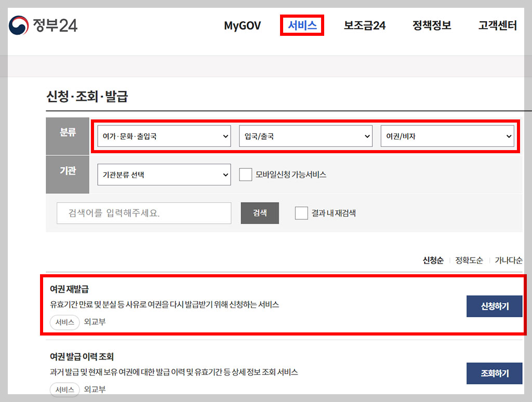Click the 검색어를 입력해주세요 input field
532x402 pixels.
(x=143, y=213)
